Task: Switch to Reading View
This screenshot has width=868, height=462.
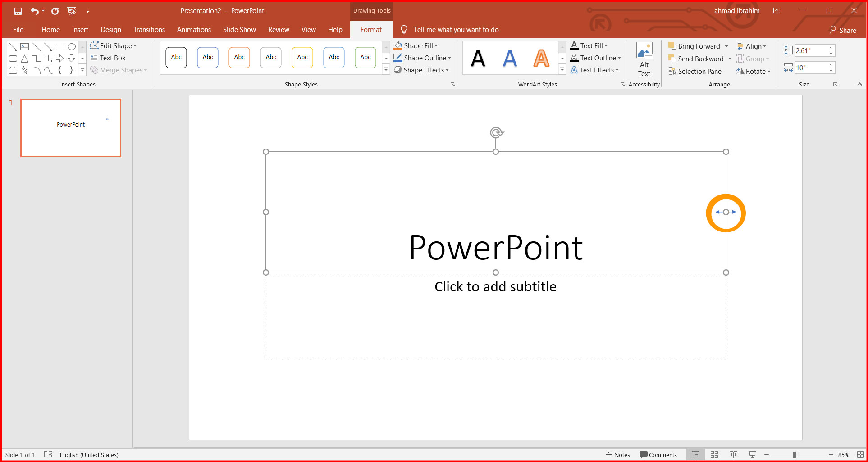Action: pyautogui.click(x=733, y=455)
